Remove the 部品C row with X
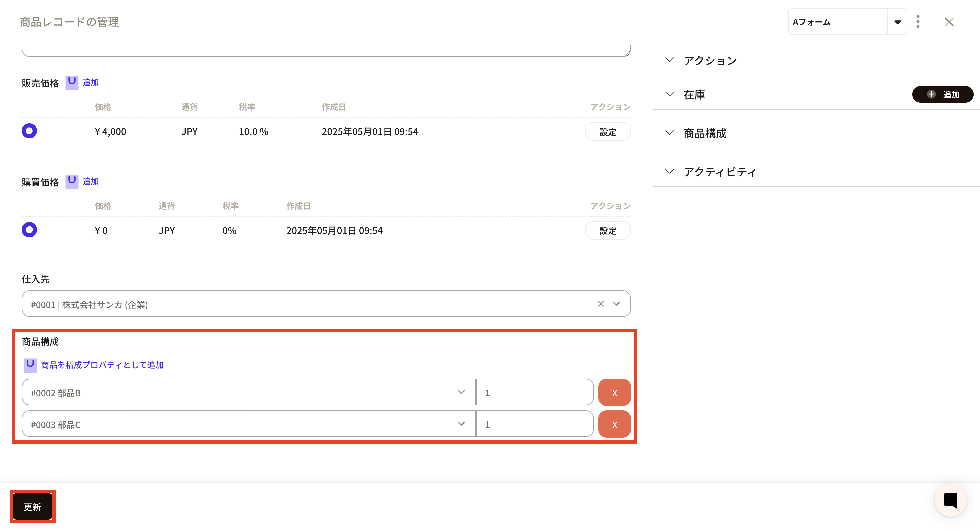 coord(614,424)
